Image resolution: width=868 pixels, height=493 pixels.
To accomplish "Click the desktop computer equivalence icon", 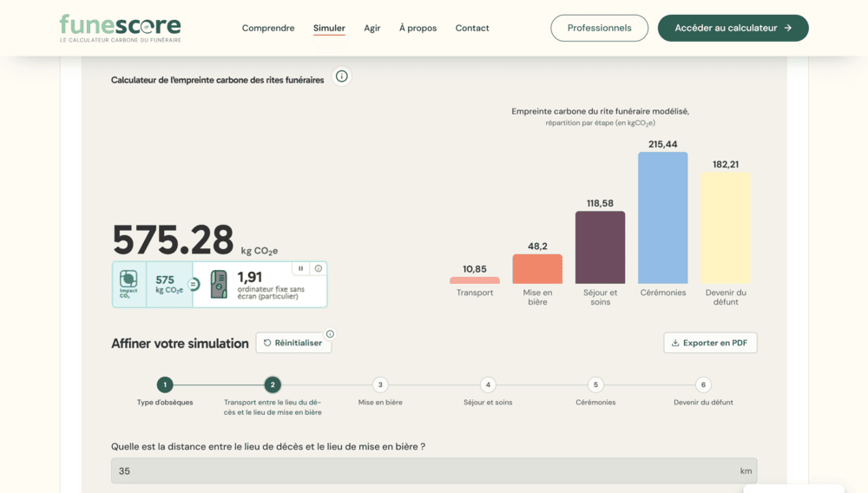I will coord(219,285).
